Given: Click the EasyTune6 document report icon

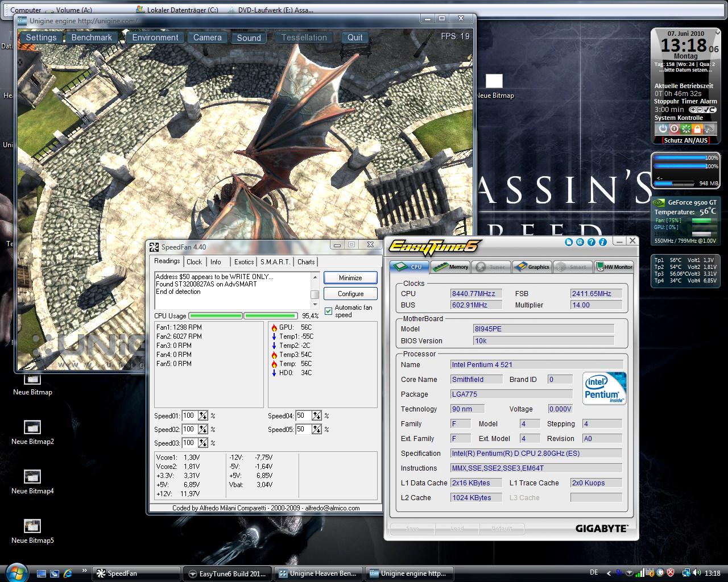Looking at the screenshot, I should click(x=569, y=242).
